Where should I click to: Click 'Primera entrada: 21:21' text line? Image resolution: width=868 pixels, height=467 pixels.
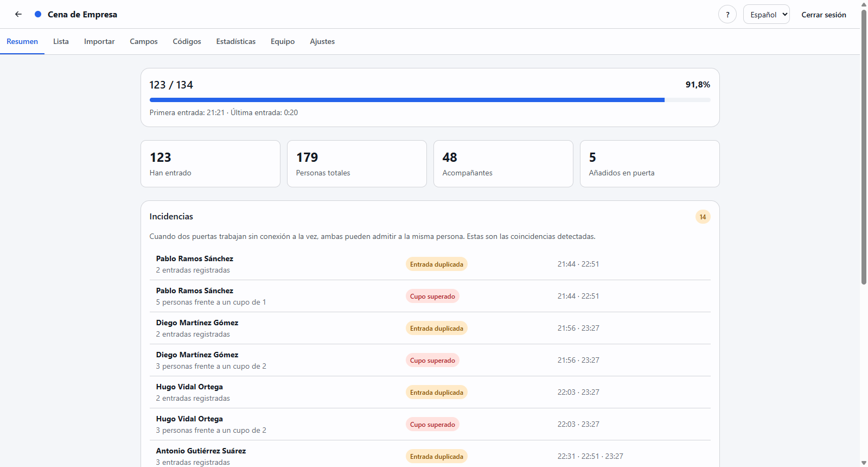[224, 112]
